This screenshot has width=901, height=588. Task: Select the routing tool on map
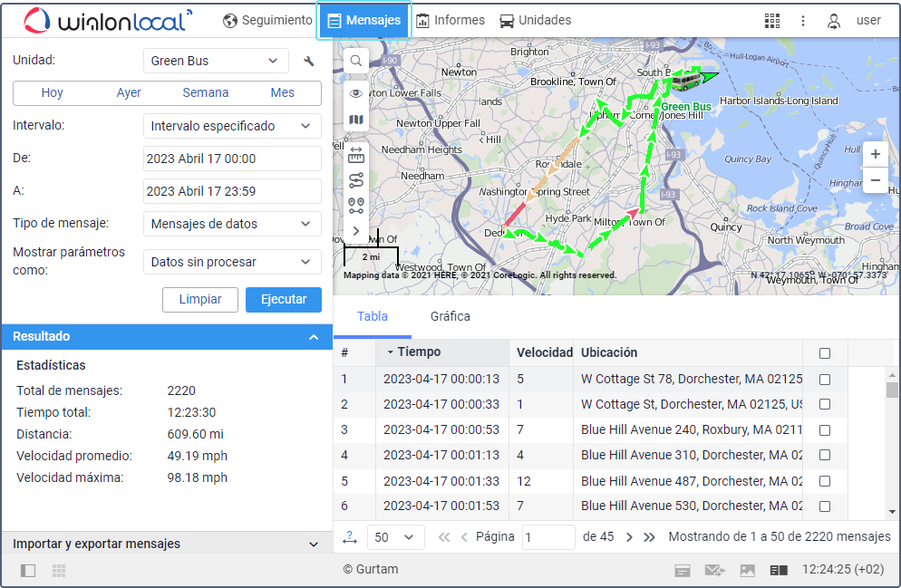tap(356, 179)
